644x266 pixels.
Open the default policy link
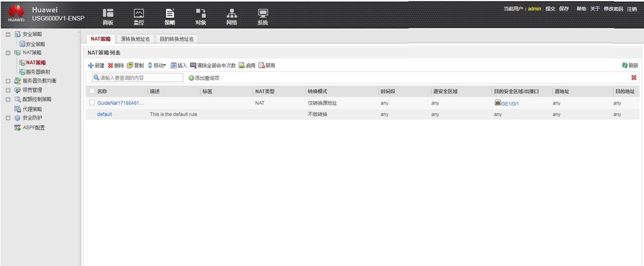pos(105,114)
